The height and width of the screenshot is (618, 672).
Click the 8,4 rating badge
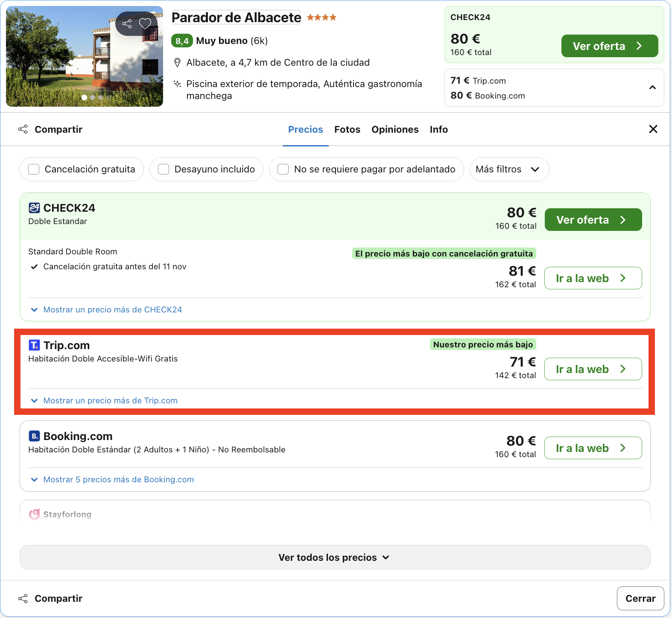182,41
